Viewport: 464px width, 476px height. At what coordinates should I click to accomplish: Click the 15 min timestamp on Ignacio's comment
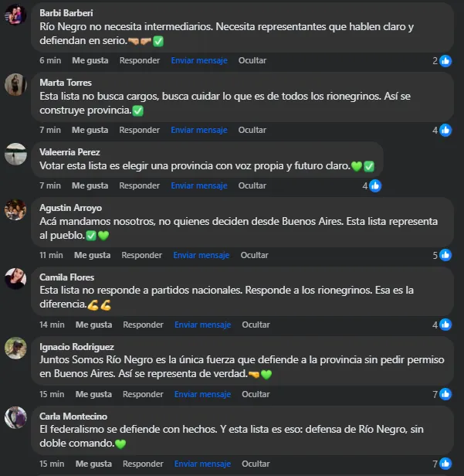pyautogui.click(x=52, y=394)
